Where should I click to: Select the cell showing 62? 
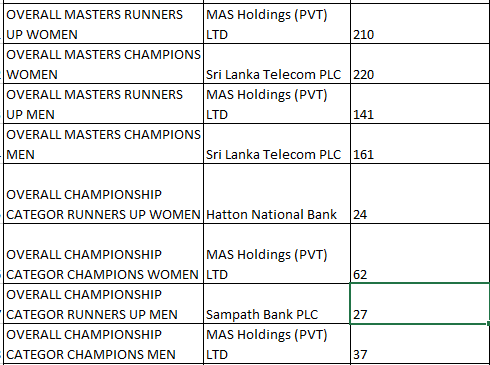(420, 254)
